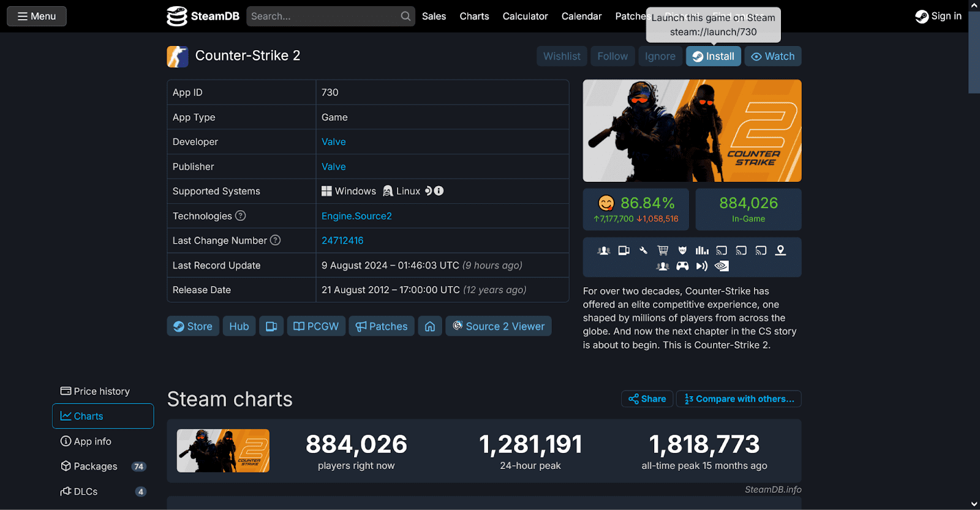Open the home page button with house icon
This screenshot has height=510, width=980.
(x=430, y=326)
